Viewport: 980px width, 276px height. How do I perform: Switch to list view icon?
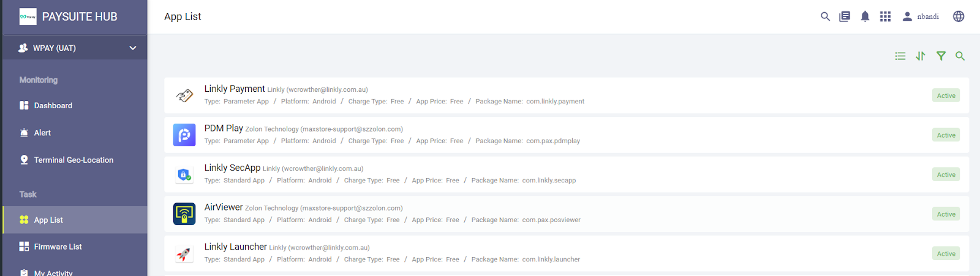coord(900,56)
